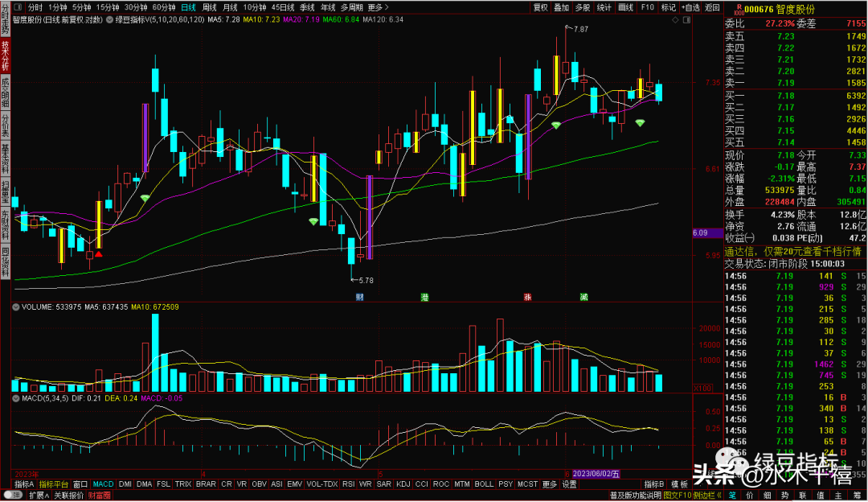Click the 多股 multi-stock button
This screenshot has width=868, height=502.
(x=583, y=7)
